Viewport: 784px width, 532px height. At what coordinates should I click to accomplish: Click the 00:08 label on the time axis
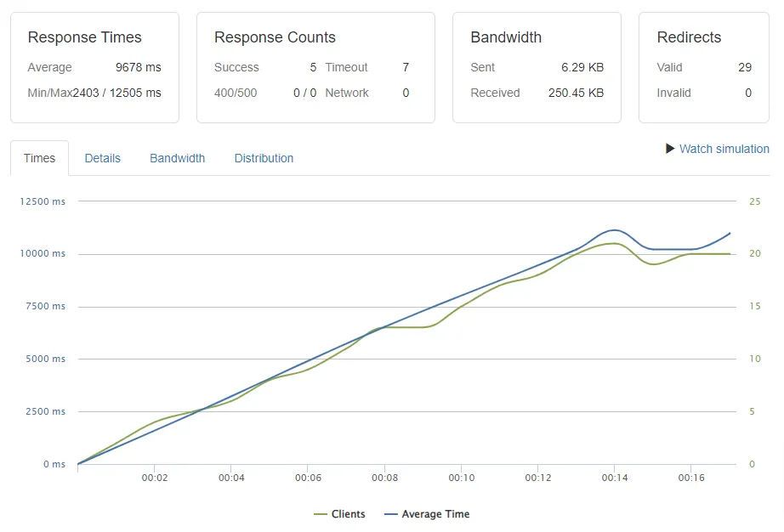[x=384, y=478]
